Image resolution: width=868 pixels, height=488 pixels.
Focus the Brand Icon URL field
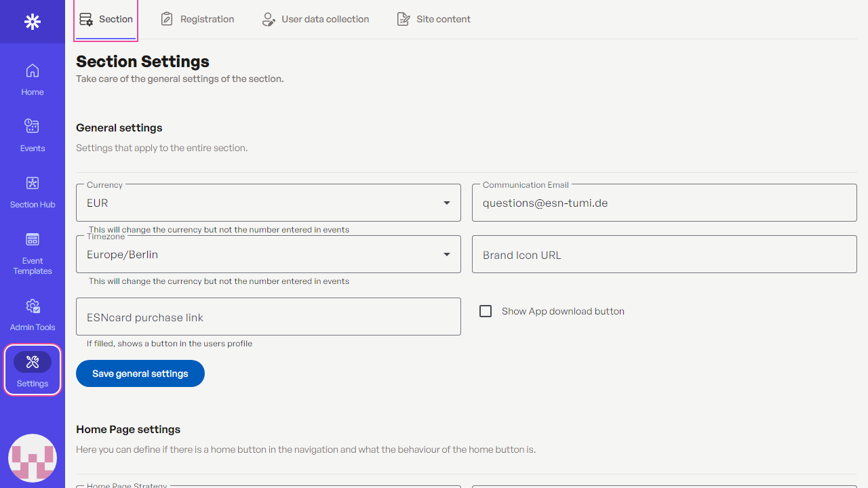[664, 255]
